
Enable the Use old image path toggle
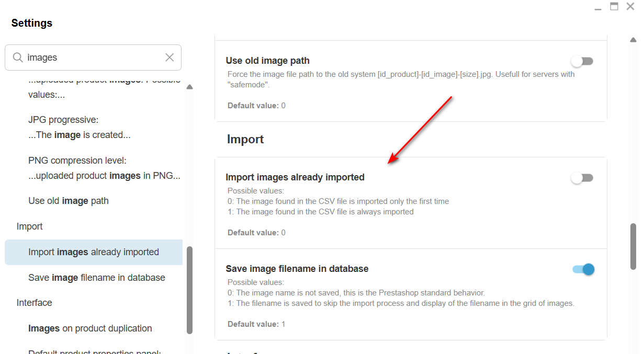pos(582,61)
